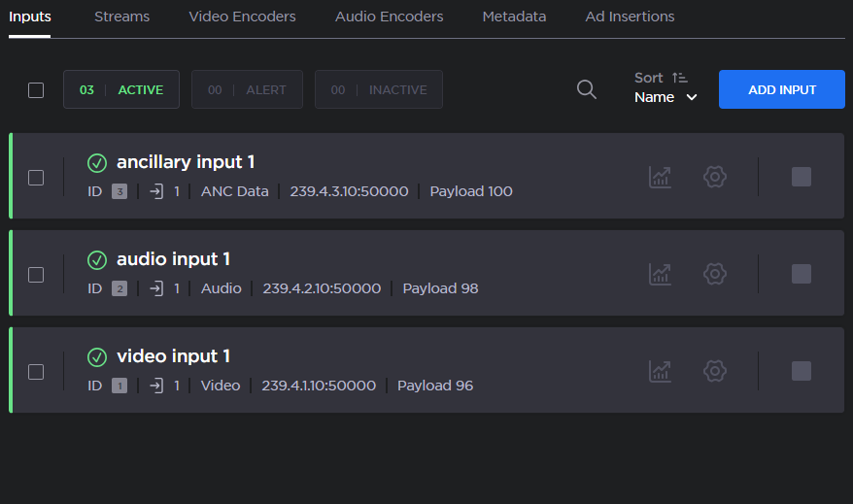
Task: Click stop square for ancillary input 1
Action: pyautogui.click(x=802, y=177)
